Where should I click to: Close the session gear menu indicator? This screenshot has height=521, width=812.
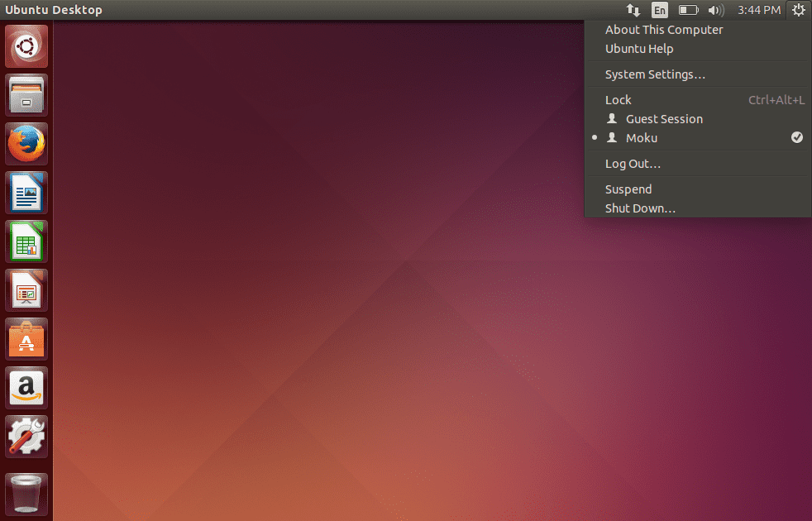click(799, 10)
